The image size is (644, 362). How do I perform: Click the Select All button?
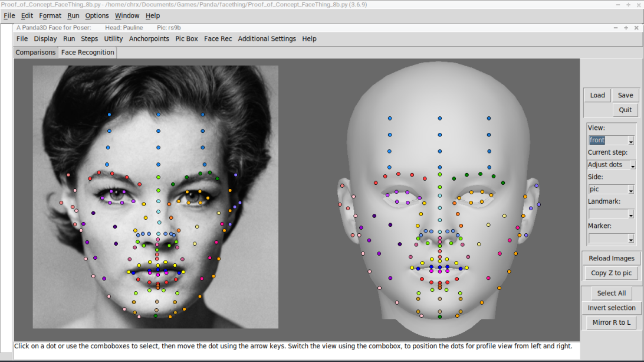pyautogui.click(x=612, y=293)
